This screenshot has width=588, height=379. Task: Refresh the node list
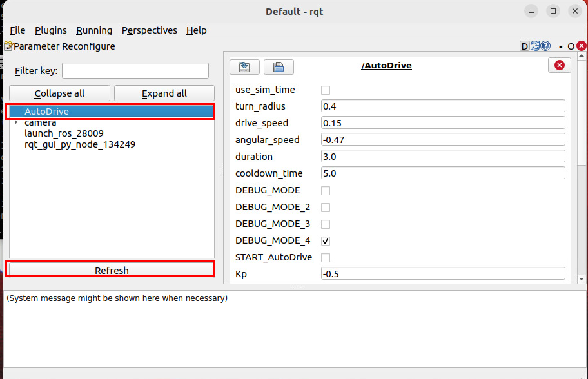[112, 270]
